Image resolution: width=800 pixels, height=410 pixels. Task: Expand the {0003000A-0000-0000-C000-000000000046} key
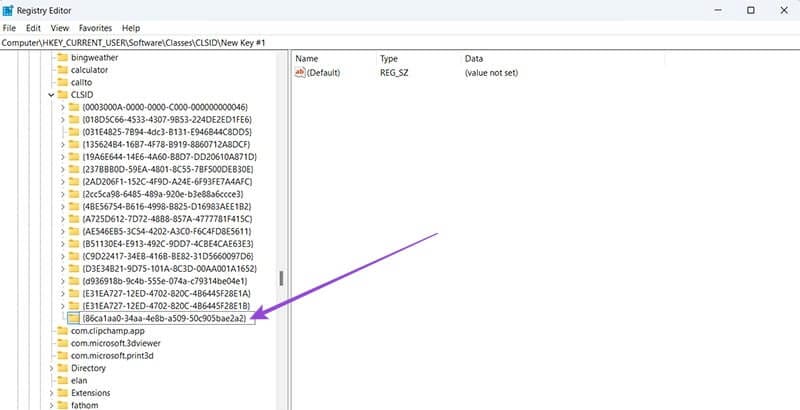pos(62,107)
